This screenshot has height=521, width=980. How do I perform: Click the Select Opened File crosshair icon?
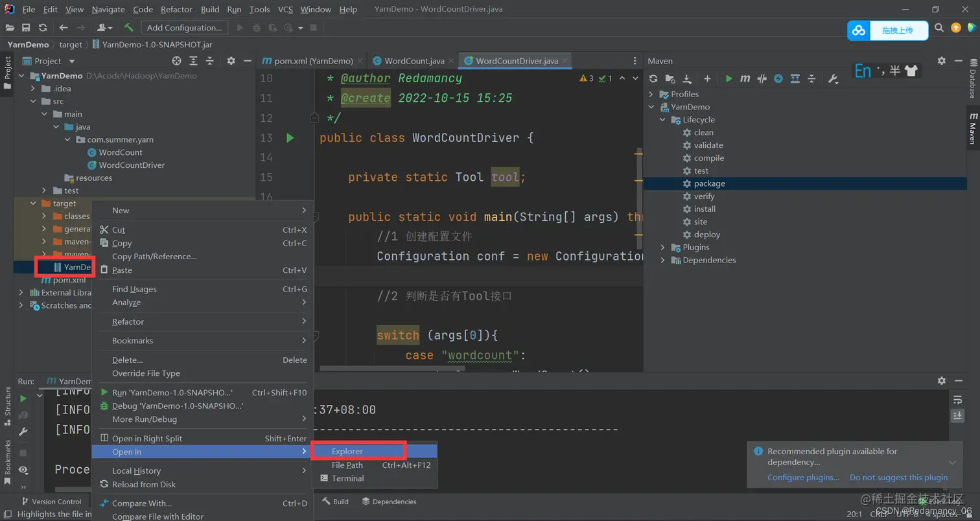click(x=176, y=61)
